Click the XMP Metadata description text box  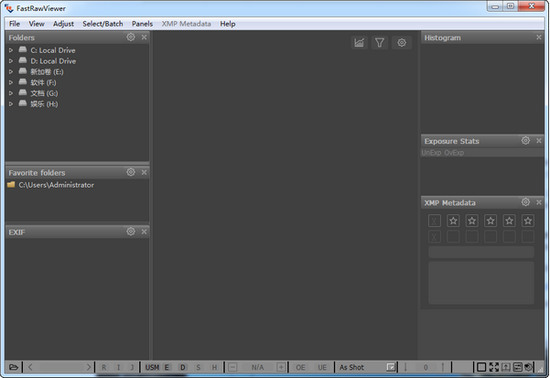481,283
